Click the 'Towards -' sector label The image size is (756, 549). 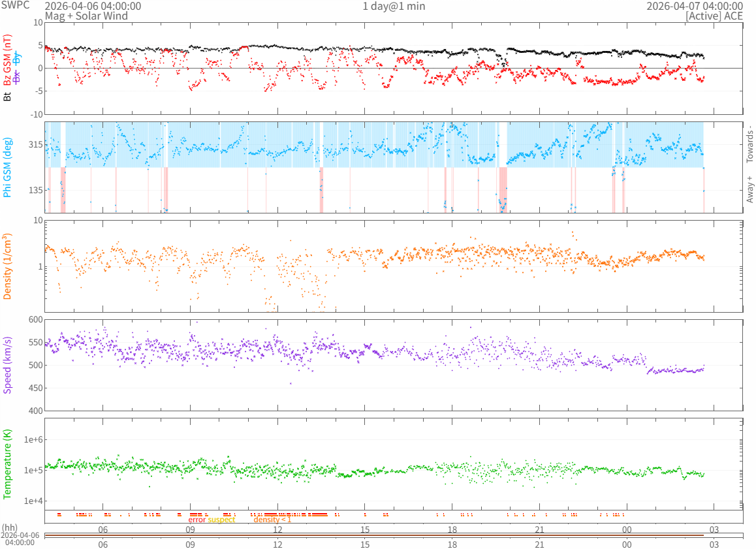click(x=749, y=144)
